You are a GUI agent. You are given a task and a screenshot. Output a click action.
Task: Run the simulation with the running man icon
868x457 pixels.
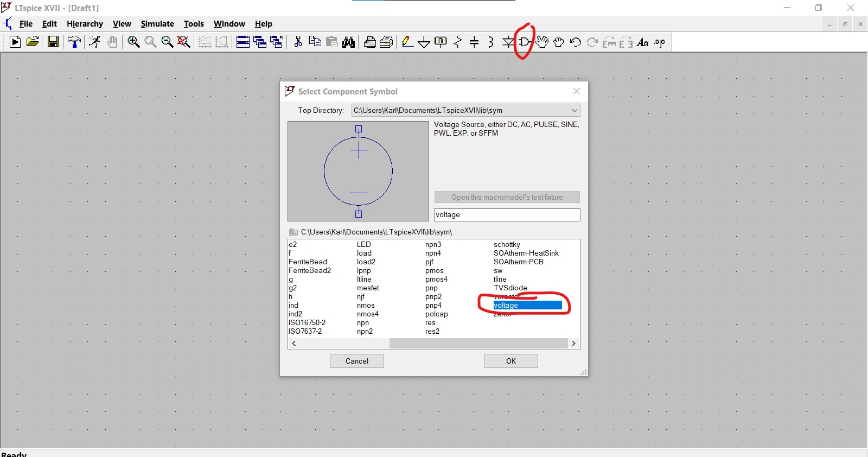tap(95, 42)
